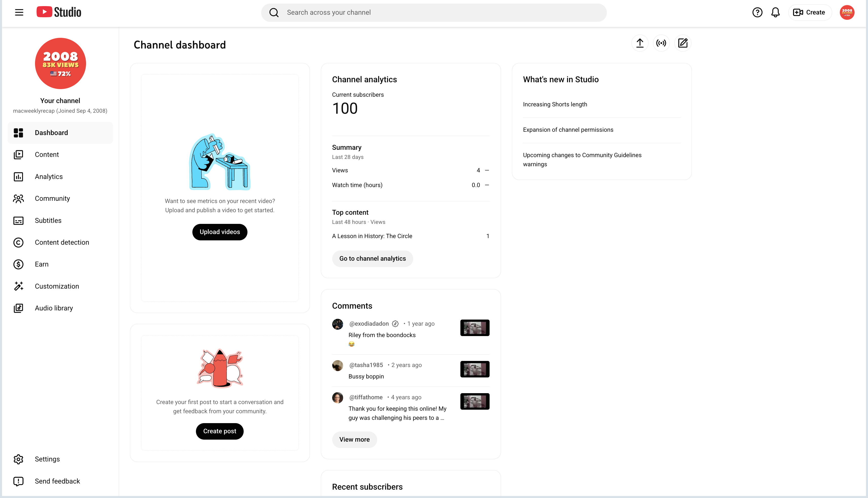Image resolution: width=868 pixels, height=498 pixels.
Task: Open the Content section
Action: point(60,155)
